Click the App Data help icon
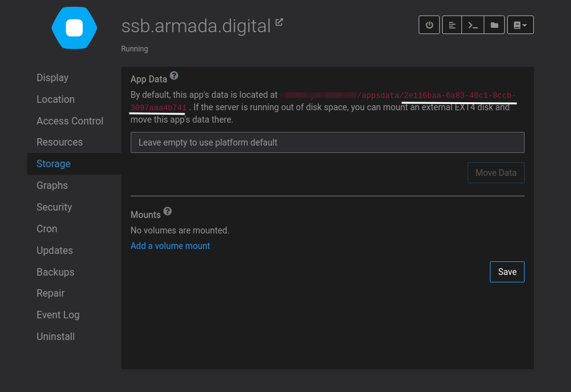The width and height of the screenshot is (571, 392). pos(174,76)
